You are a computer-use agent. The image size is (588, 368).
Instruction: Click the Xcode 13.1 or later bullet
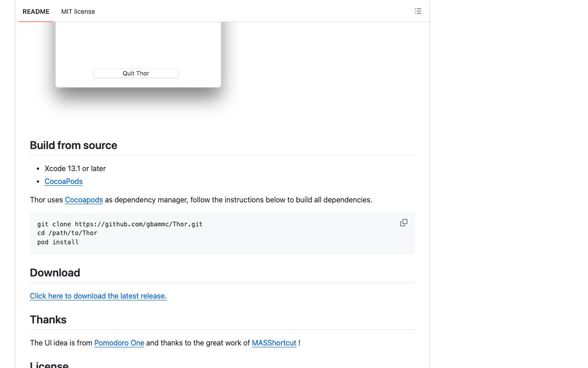coord(75,168)
